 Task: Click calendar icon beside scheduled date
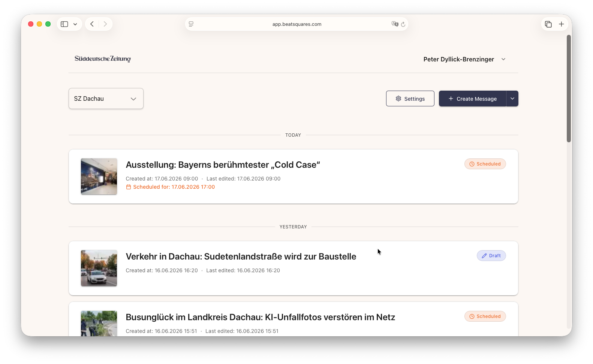click(x=129, y=187)
